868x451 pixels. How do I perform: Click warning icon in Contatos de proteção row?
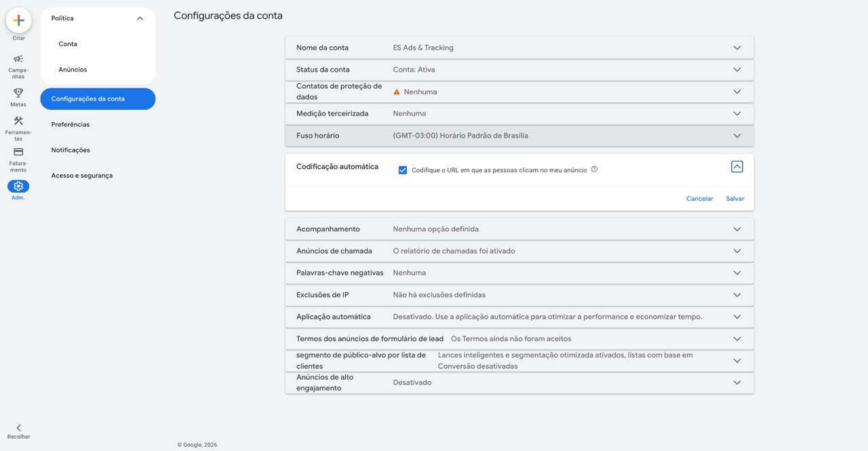point(397,92)
